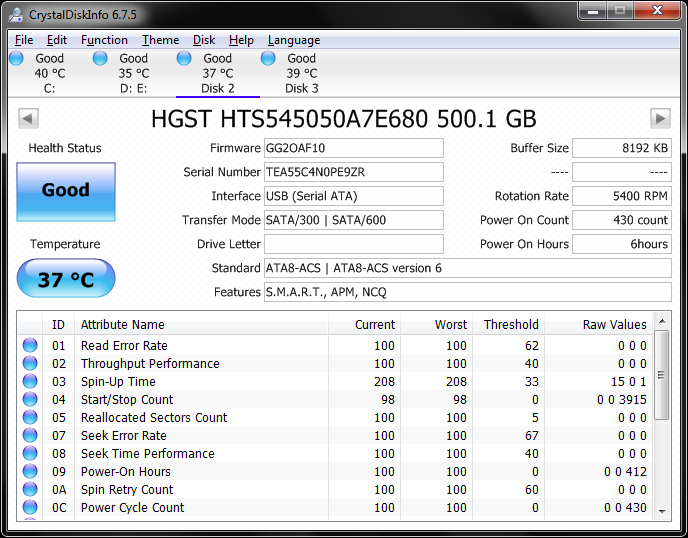Click the ID column header
Image resolution: width=688 pixels, height=538 pixels.
coord(58,324)
